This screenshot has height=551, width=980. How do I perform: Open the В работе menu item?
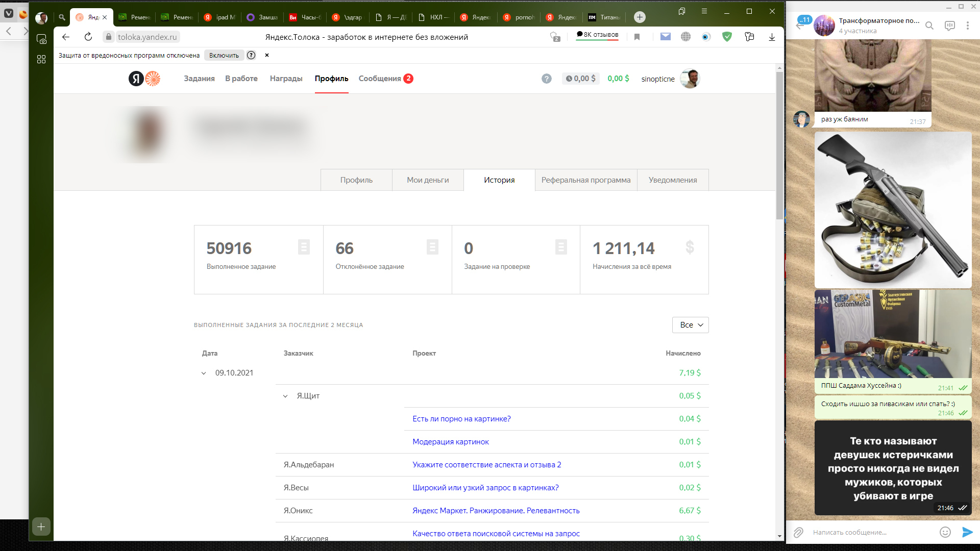point(241,79)
